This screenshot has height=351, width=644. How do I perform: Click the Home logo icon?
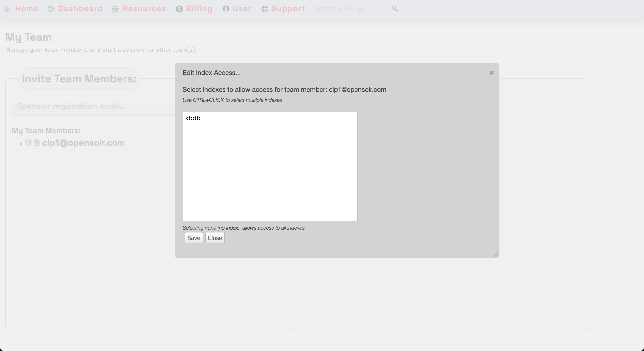point(8,9)
